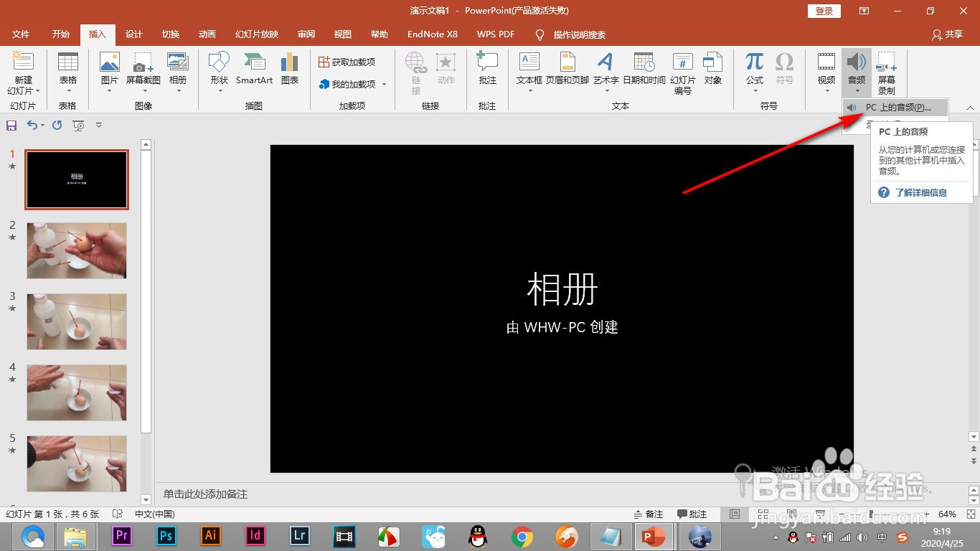Toggle the comments pane (批注)
The image size is (980, 551).
click(x=692, y=514)
